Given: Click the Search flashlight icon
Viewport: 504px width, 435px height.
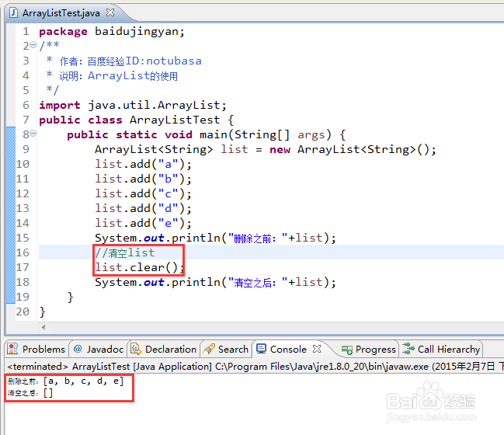Looking at the screenshot, I should 209,349.
